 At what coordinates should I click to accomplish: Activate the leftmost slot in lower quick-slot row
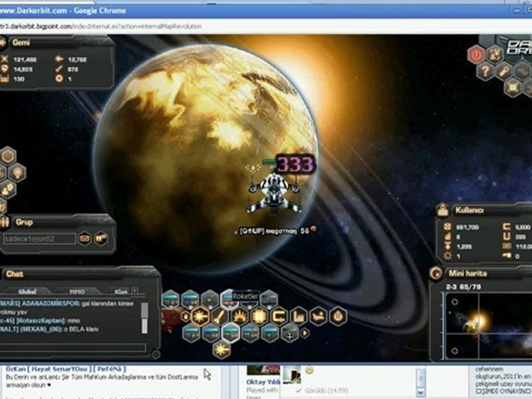pyautogui.click(x=191, y=333)
